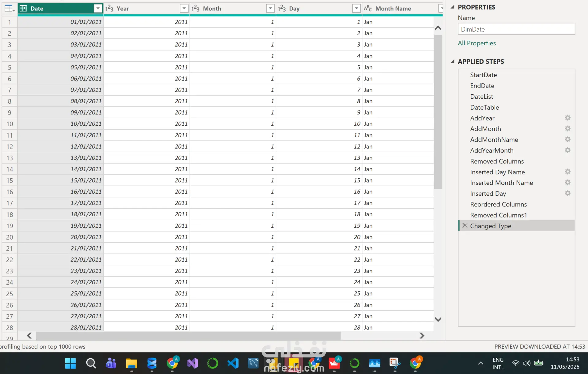Open the table menu icon in the grid corner
The height and width of the screenshot is (374, 588).
click(x=9, y=8)
